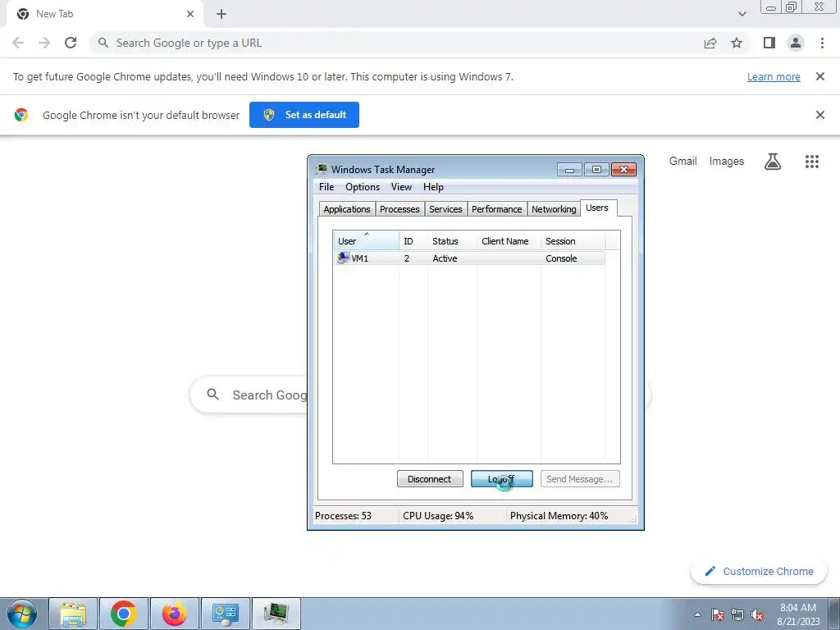Focus the Chrome address bar
840x630 pixels.
[x=396, y=43]
